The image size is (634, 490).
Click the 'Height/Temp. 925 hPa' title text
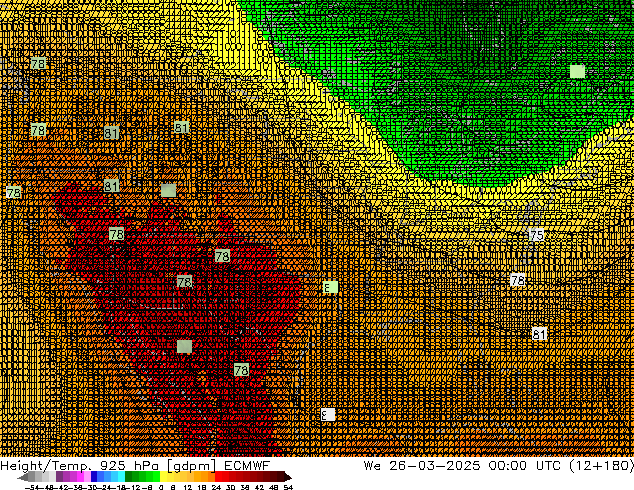point(81,466)
